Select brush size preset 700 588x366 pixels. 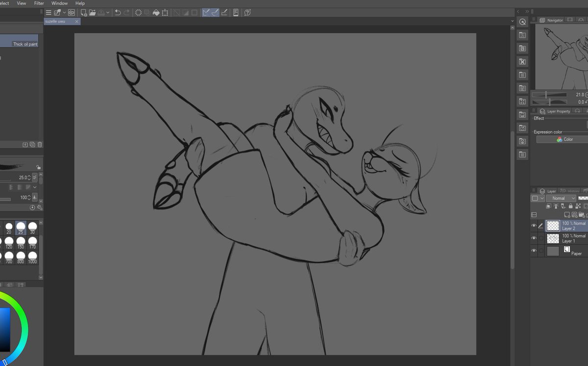tap(9, 258)
